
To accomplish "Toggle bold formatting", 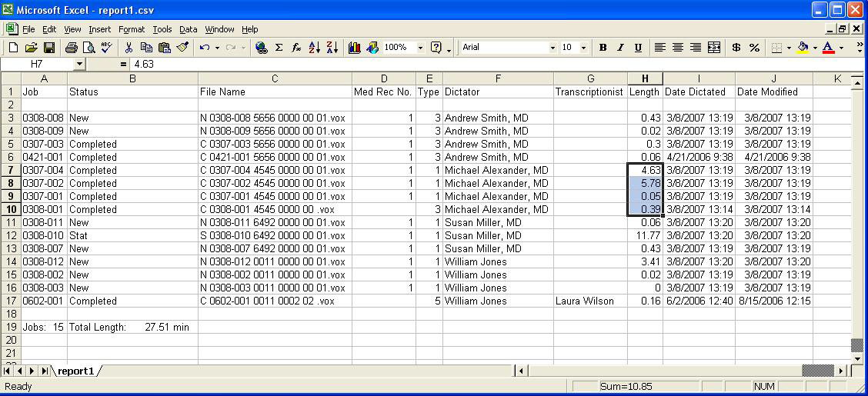I will coord(603,48).
